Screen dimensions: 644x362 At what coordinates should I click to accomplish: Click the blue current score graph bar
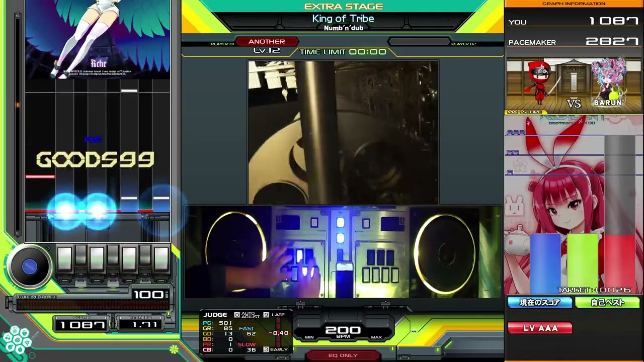pos(545,263)
